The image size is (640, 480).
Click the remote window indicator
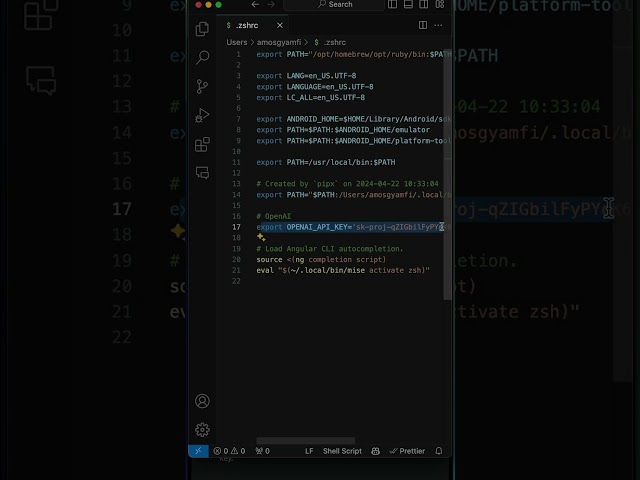(198, 451)
